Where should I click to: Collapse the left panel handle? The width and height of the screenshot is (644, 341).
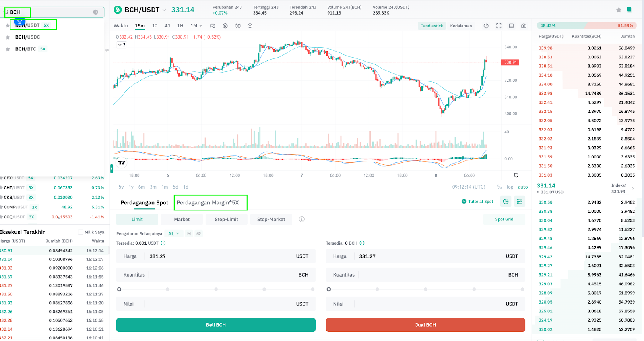[111, 168]
